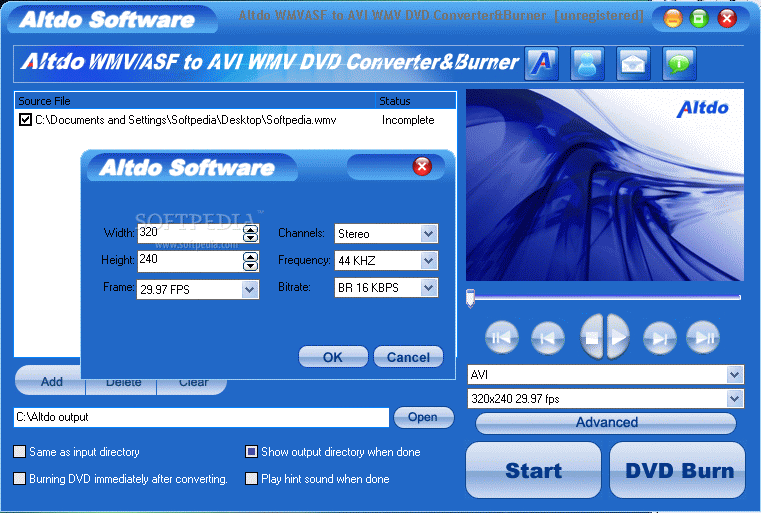Decrease Height value with down arrow
The width and height of the screenshot is (761, 513).
click(x=250, y=265)
